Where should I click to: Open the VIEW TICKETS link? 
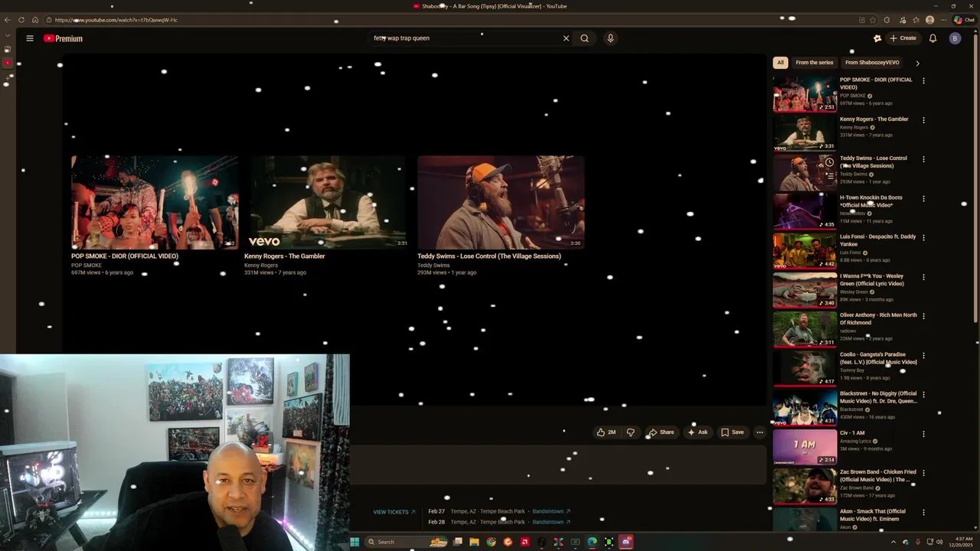pos(394,512)
